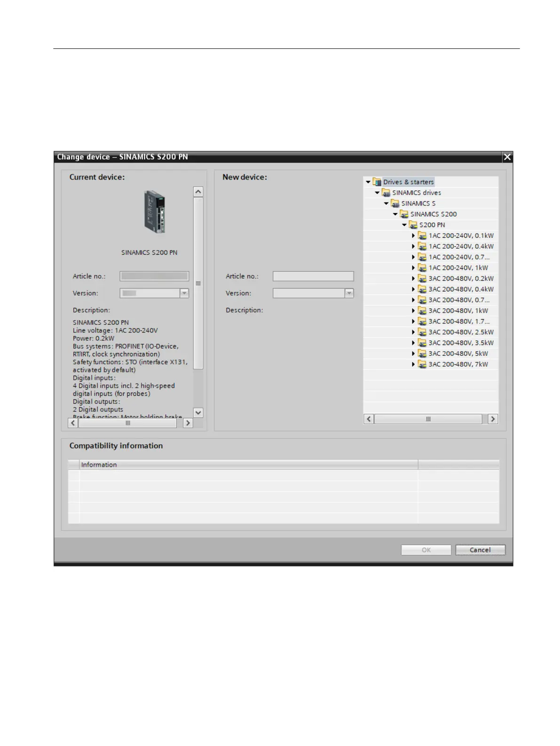Click folder icon of 3AC 200-480V, 0.2kW
Image resolution: width=560 pixels, height=746 pixels.
422,279
